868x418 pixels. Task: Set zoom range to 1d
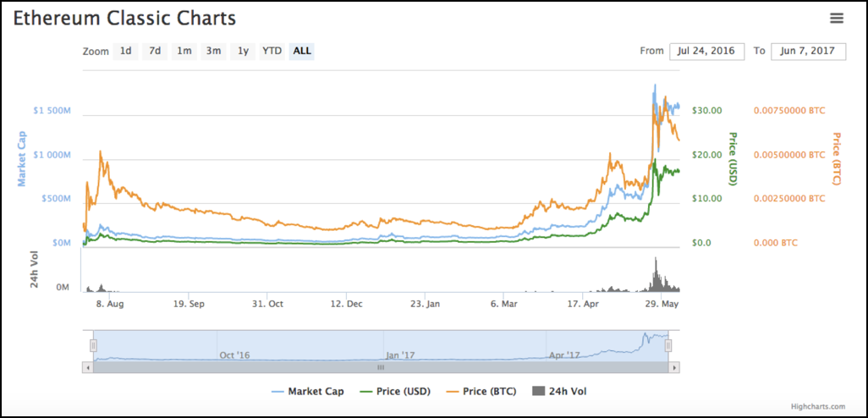point(126,51)
